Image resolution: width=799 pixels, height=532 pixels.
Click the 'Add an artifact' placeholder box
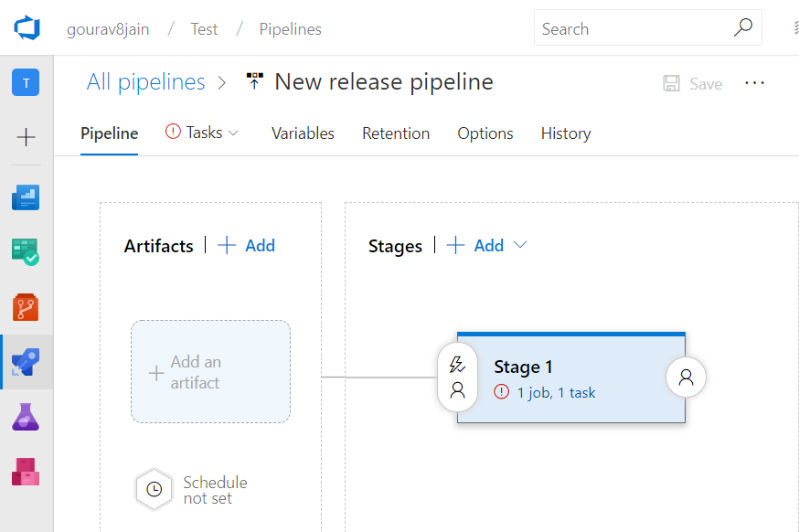coord(210,372)
